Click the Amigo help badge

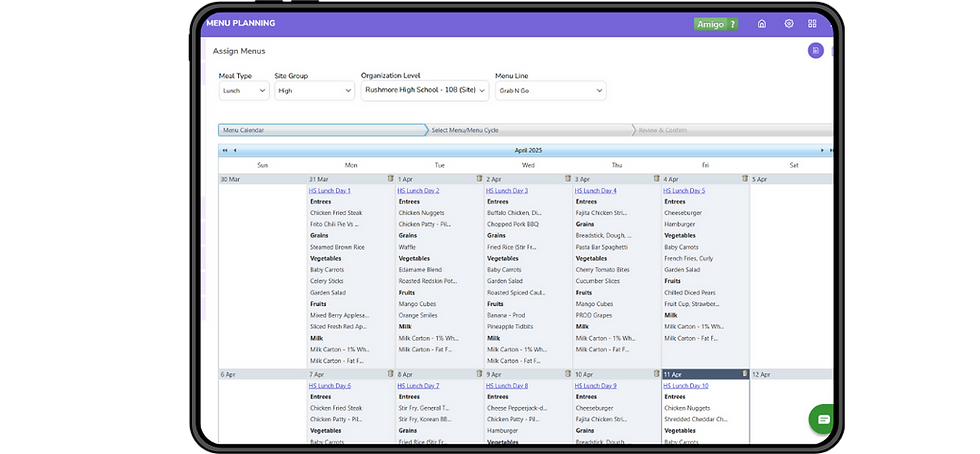[x=716, y=24]
